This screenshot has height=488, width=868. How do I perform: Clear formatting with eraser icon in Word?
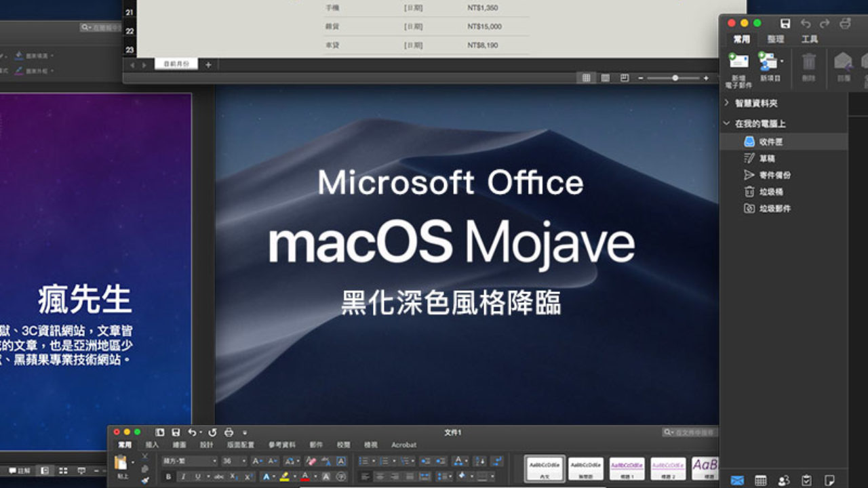(x=311, y=461)
